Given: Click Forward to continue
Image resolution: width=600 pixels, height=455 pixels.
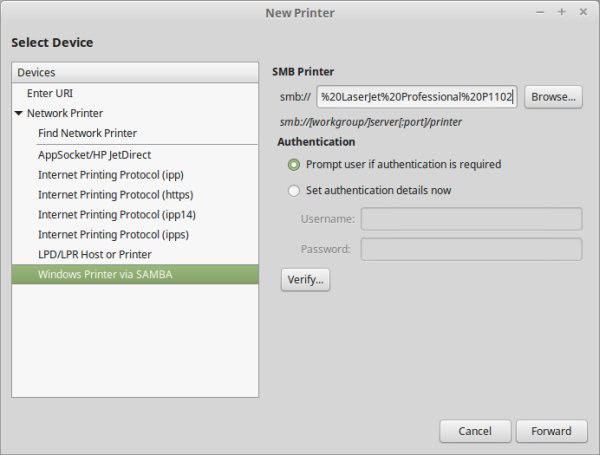Looking at the screenshot, I should tap(551, 431).
